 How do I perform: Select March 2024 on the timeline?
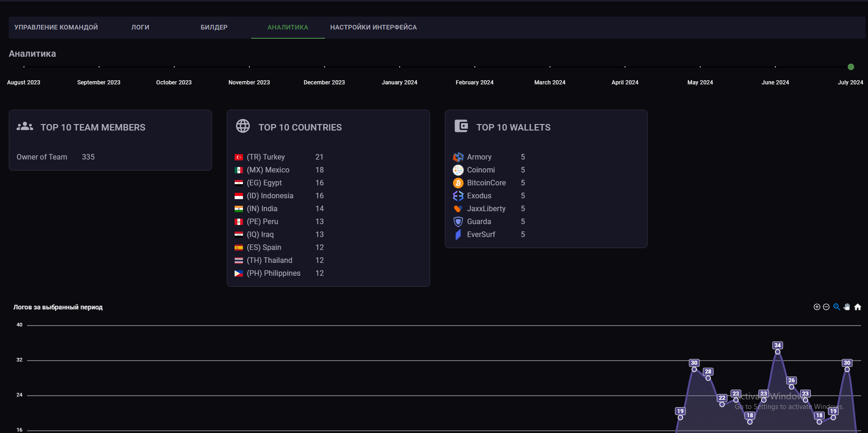click(x=549, y=83)
